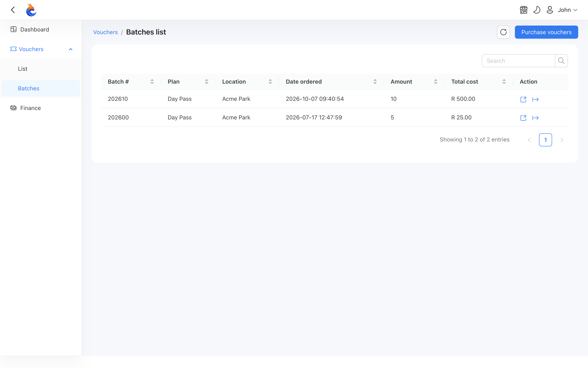Open Dashboard in sidebar
The image size is (588, 368).
pyautogui.click(x=41, y=29)
